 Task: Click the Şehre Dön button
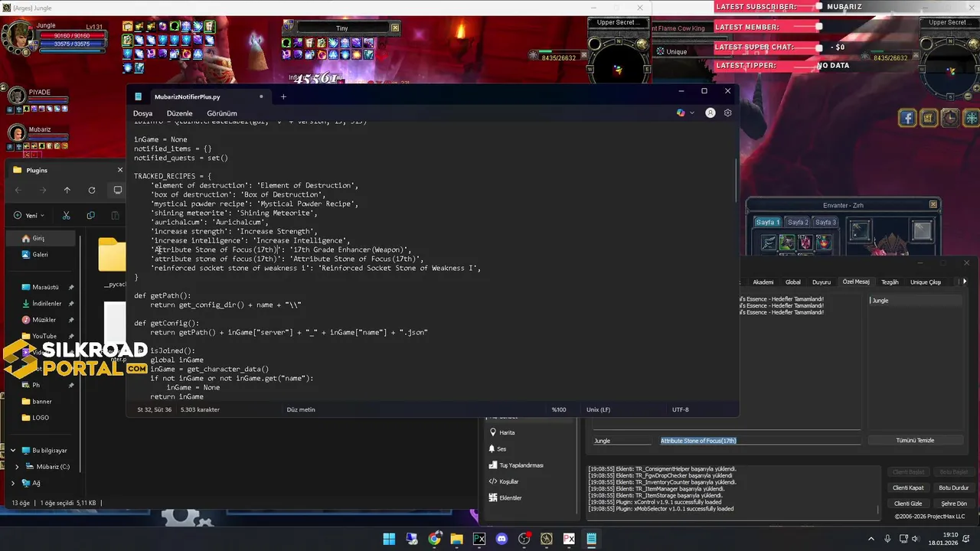click(x=954, y=504)
